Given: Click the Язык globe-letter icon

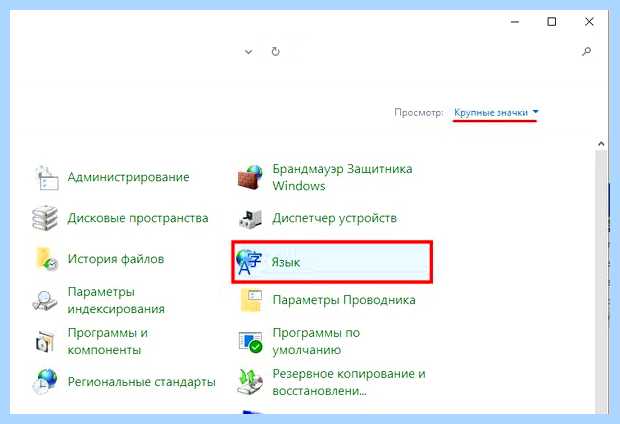Looking at the screenshot, I should tap(249, 262).
